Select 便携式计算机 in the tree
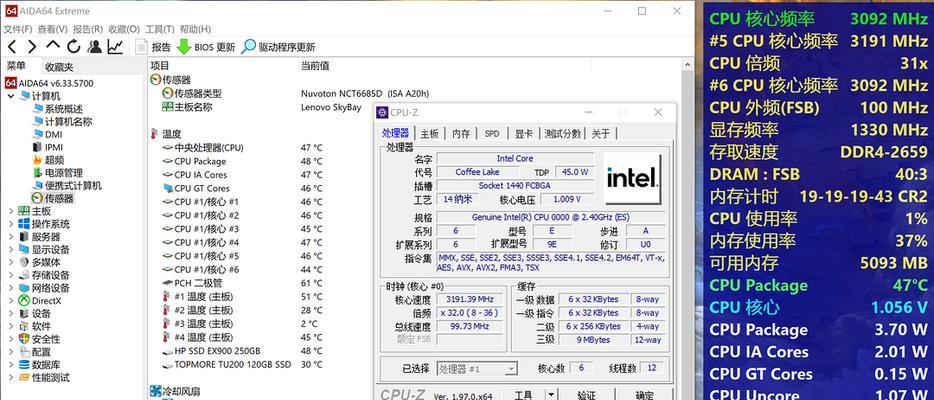The width and height of the screenshot is (934, 400). [67, 186]
